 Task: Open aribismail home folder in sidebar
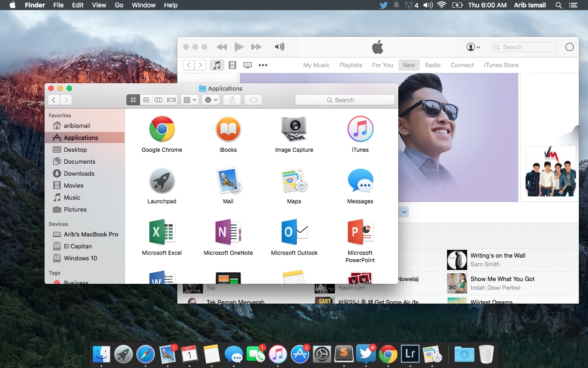click(85, 126)
